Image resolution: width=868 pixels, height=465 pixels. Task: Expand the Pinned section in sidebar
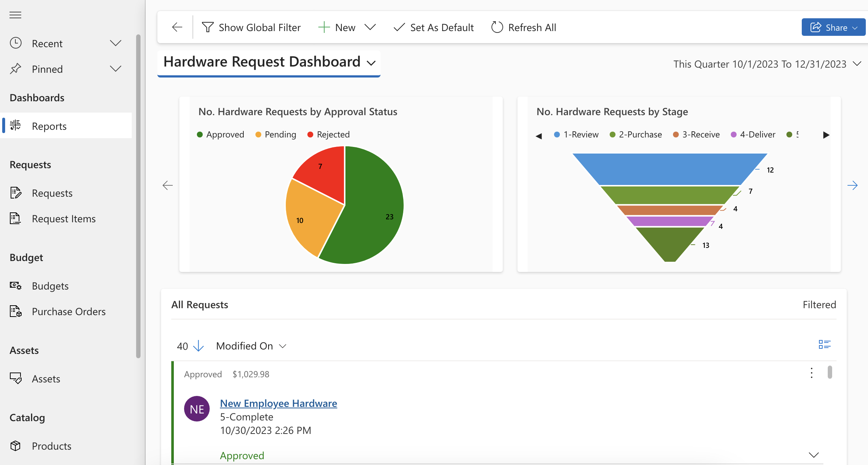tap(115, 69)
